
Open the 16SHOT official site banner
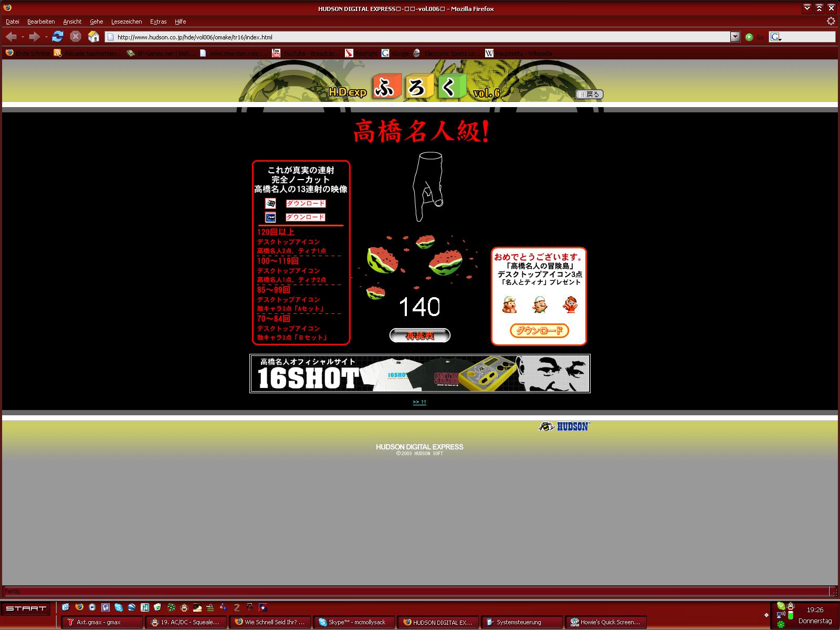(x=420, y=373)
